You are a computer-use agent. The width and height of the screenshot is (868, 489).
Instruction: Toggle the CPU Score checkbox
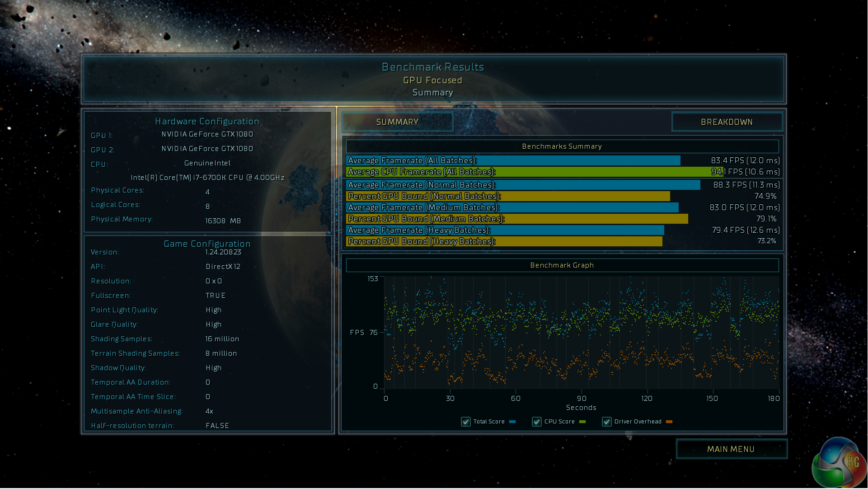point(537,422)
